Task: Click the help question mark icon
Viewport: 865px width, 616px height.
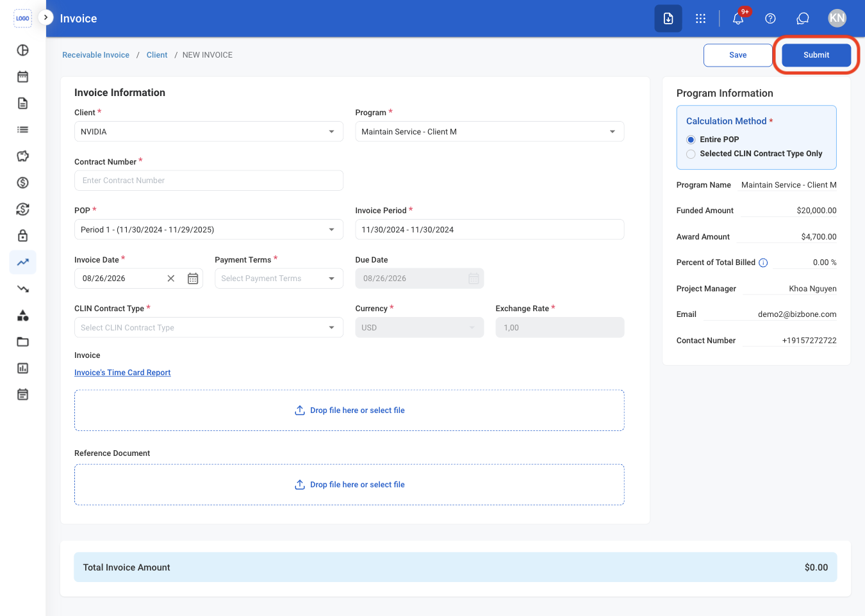Action: pyautogui.click(x=771, y=19)
